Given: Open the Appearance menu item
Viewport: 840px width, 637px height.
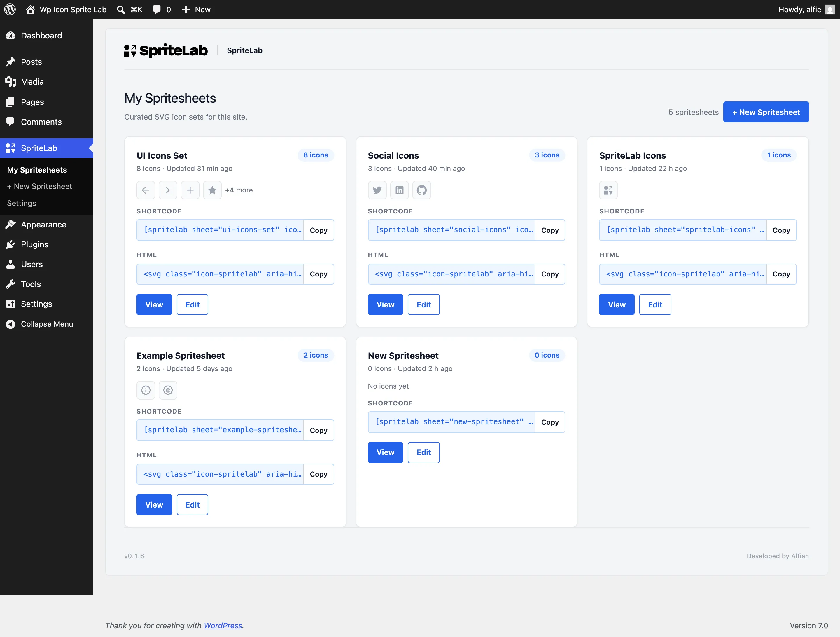Looking at the screenshot, I should 47,225.
